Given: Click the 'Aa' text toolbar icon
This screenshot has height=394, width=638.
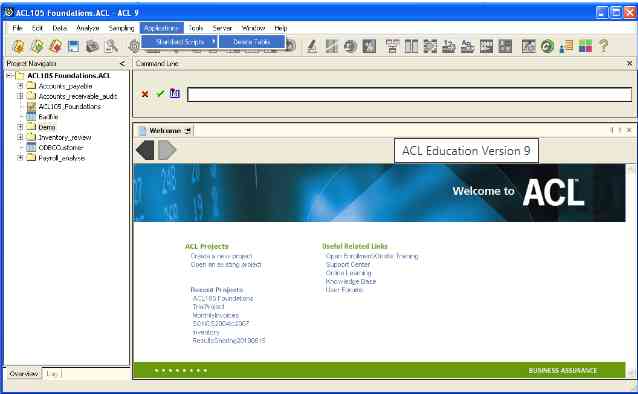Looking at the screenshot, I should pos(467,46).
